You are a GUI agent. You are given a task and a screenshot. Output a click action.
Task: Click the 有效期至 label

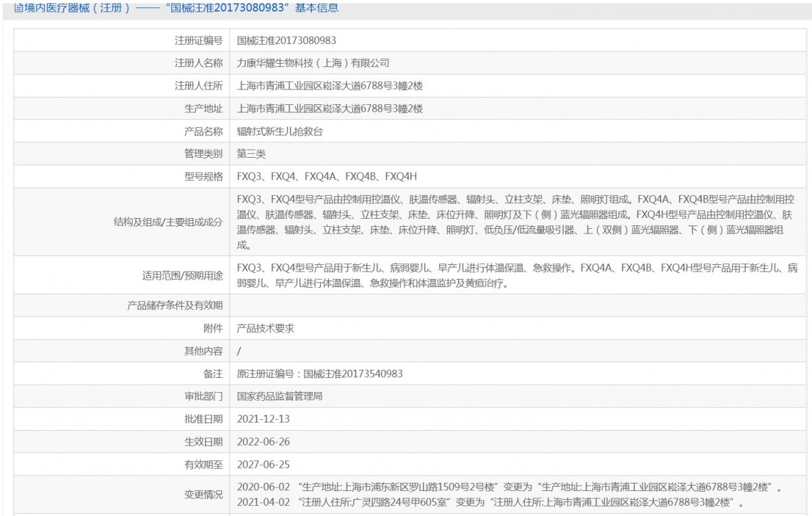[203, 465]
